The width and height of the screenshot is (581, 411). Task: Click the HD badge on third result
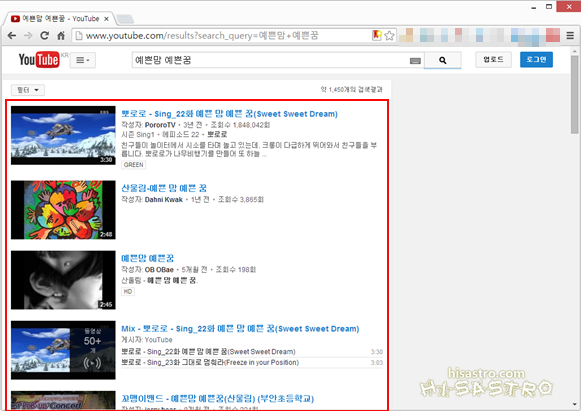pyautogui.click(x=128, y=291)
